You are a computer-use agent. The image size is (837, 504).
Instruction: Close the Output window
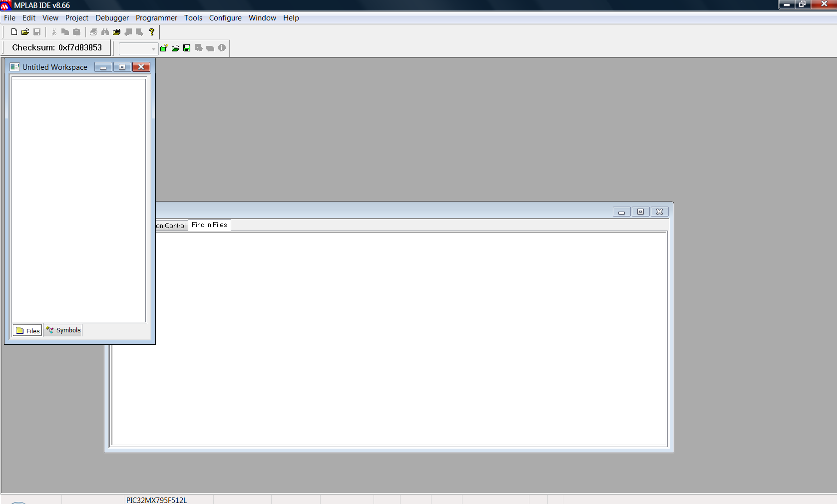pos(659,212)
